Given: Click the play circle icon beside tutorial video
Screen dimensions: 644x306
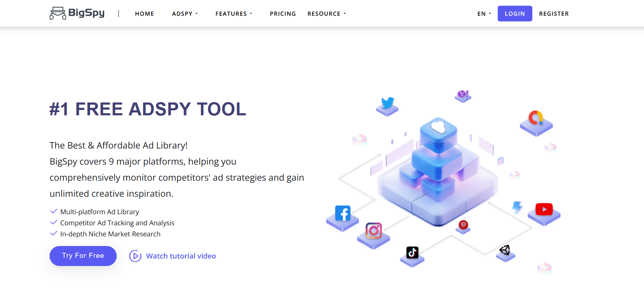Looking at the screenshot, I should (135, 256).
